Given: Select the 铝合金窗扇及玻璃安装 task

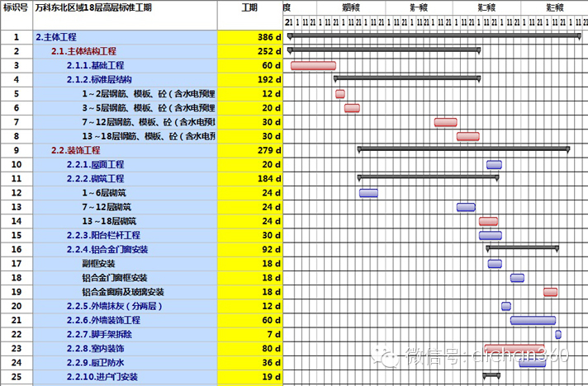Looking at the screenshot, I should click(x=123, y=292).
